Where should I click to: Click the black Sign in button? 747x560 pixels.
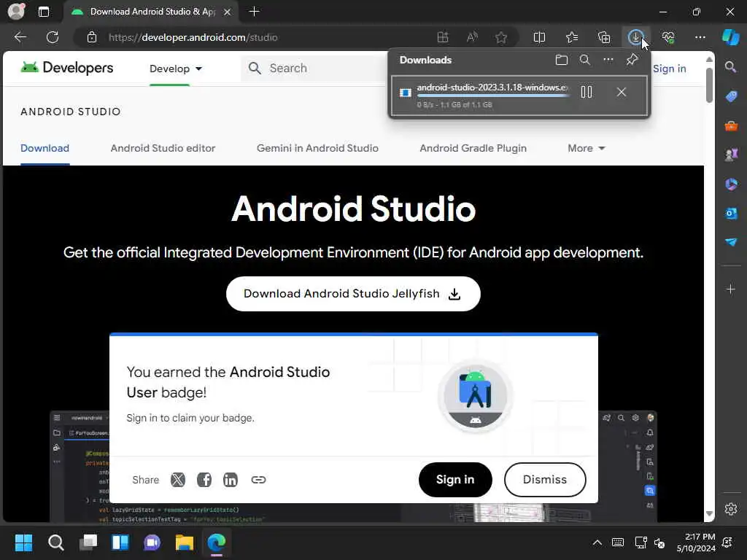pyautogui.click(x=455, y=480)
